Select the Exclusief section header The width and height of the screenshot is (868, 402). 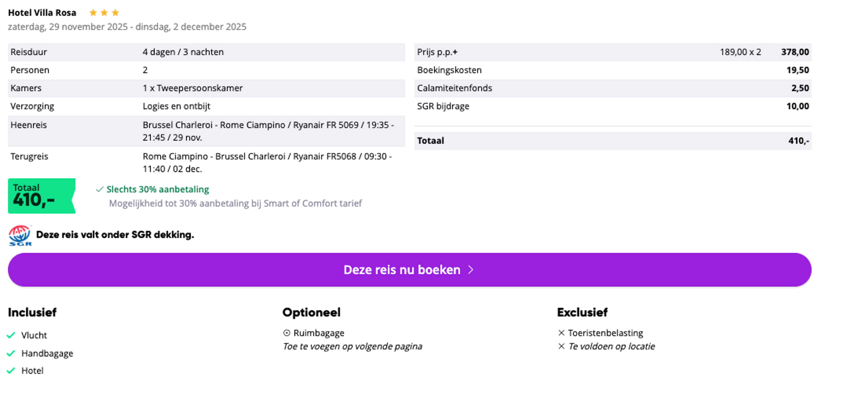[582, 312]
